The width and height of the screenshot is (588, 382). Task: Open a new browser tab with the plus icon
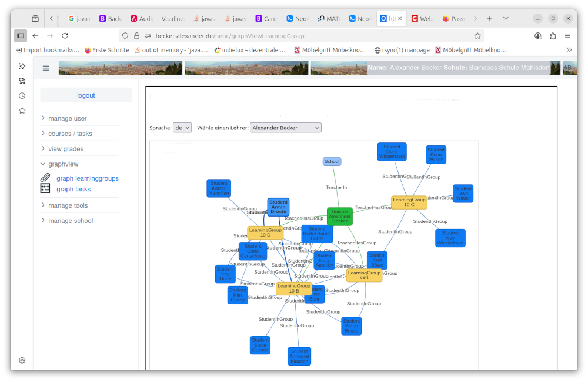[489, 18]
